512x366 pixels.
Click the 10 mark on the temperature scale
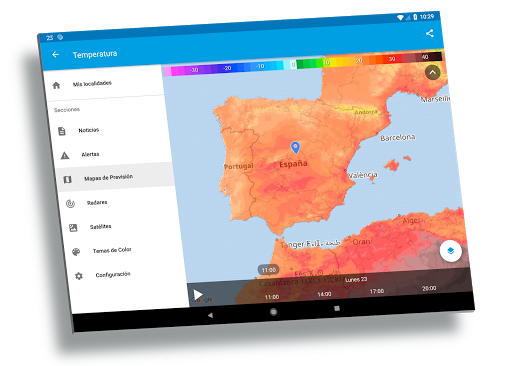coord(326,62)
